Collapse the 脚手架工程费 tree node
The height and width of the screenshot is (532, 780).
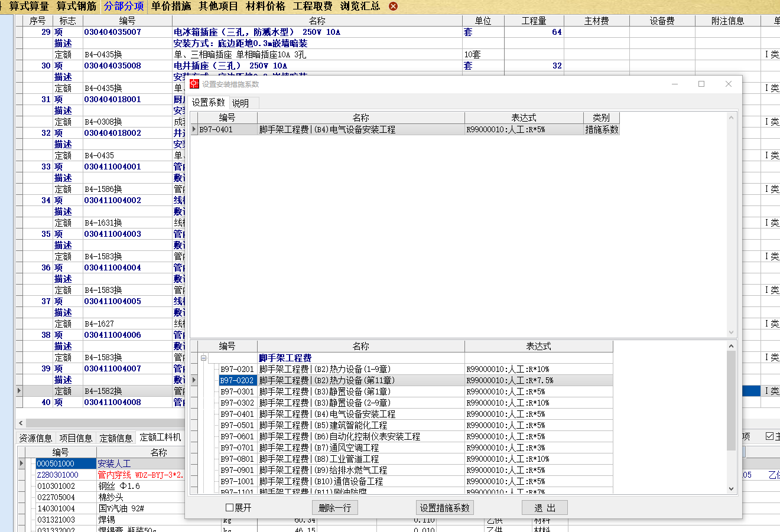coord(203,358)
